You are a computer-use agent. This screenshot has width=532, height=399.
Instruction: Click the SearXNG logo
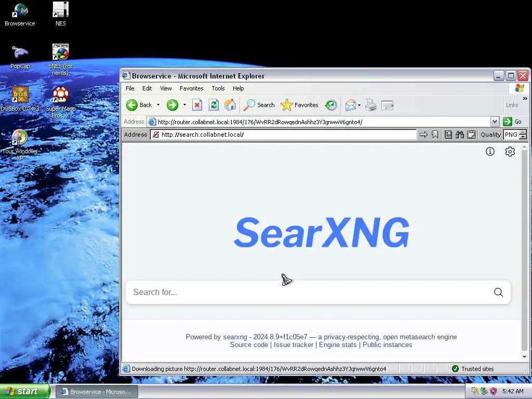click(322, 233)
